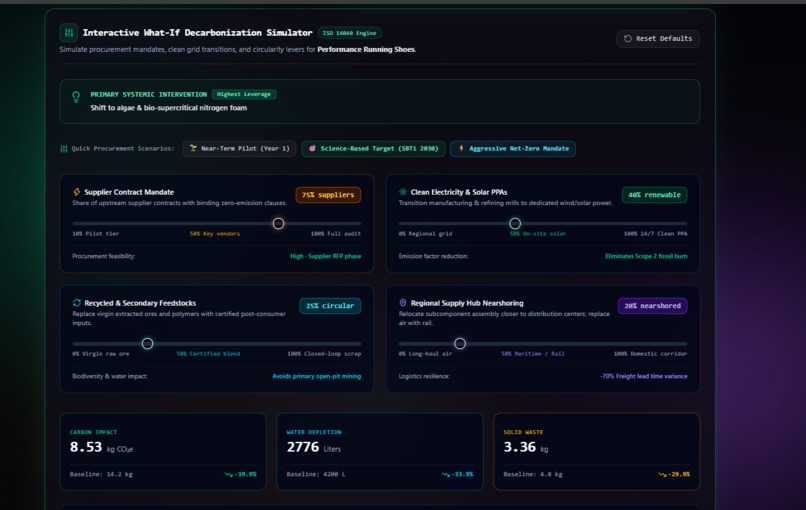Click the 75% suppliers value badge

328,195
